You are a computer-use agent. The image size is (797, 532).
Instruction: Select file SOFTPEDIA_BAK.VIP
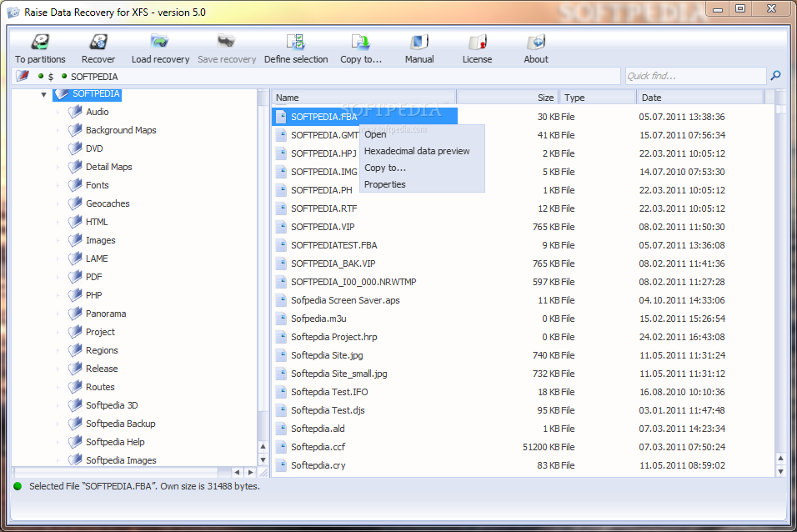click(x=333, y=263)
